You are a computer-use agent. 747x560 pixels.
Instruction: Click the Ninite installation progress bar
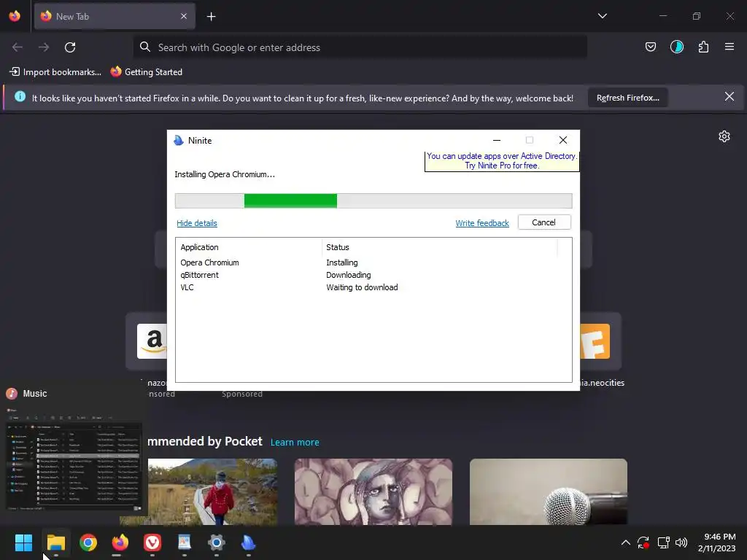point(373,201)
